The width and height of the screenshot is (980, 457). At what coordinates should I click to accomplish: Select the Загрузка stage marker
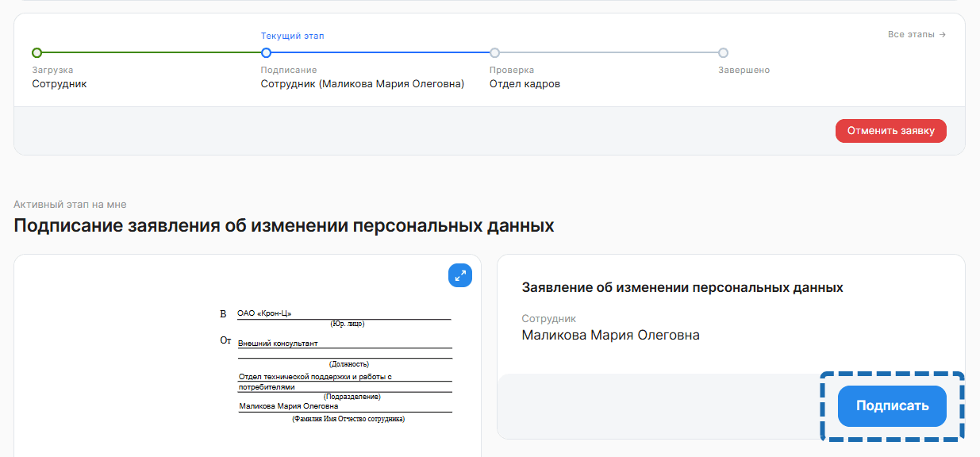point(37,53)
